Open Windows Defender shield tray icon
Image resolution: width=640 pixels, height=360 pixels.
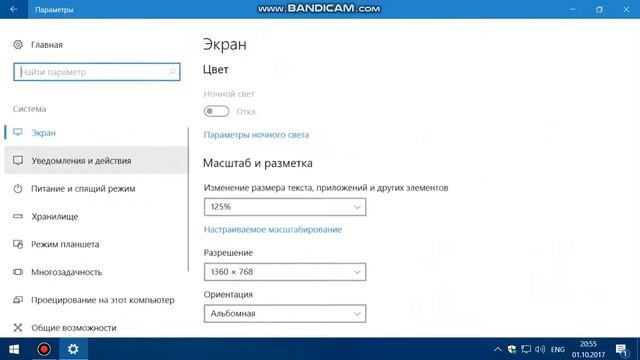511,349
